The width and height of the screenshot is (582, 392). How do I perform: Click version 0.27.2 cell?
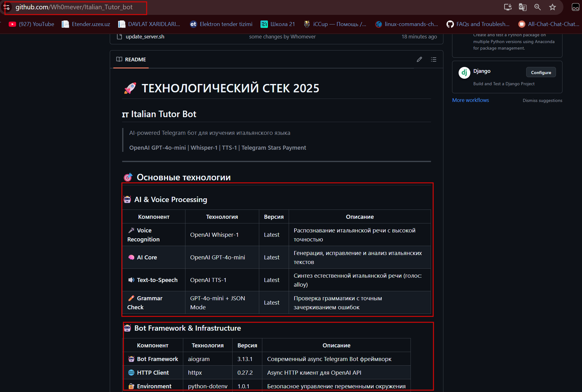pos(247,372)
